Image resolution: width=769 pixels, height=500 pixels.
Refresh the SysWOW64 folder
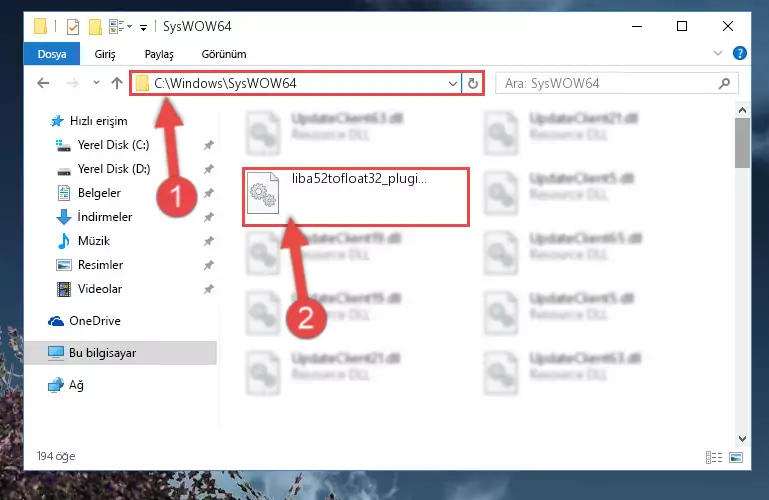pyautogui.click(x=472, y=84)
